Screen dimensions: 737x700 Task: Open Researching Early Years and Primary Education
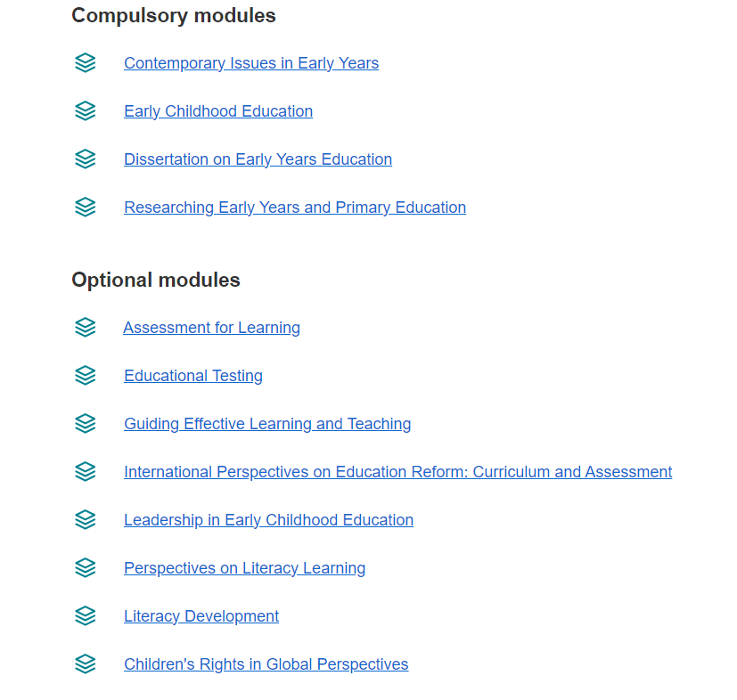tap(295, 208)
